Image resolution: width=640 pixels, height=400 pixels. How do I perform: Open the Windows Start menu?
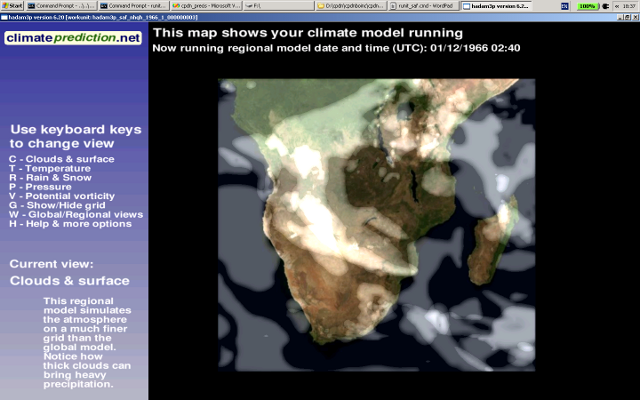(12, 6)
